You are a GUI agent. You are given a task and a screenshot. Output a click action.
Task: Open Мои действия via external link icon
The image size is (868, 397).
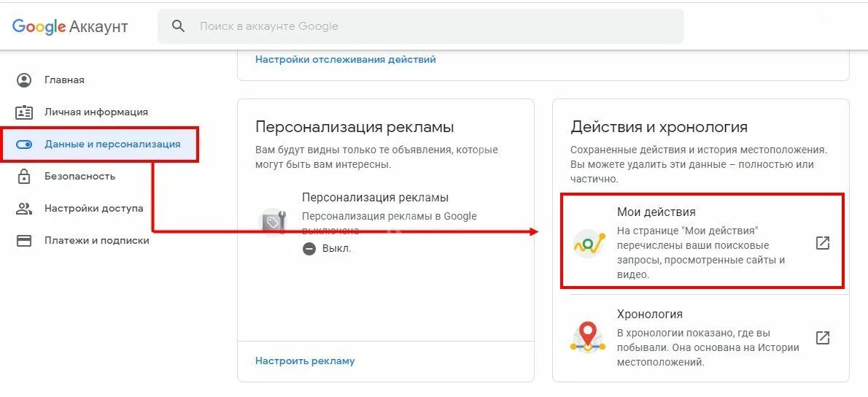824,243
